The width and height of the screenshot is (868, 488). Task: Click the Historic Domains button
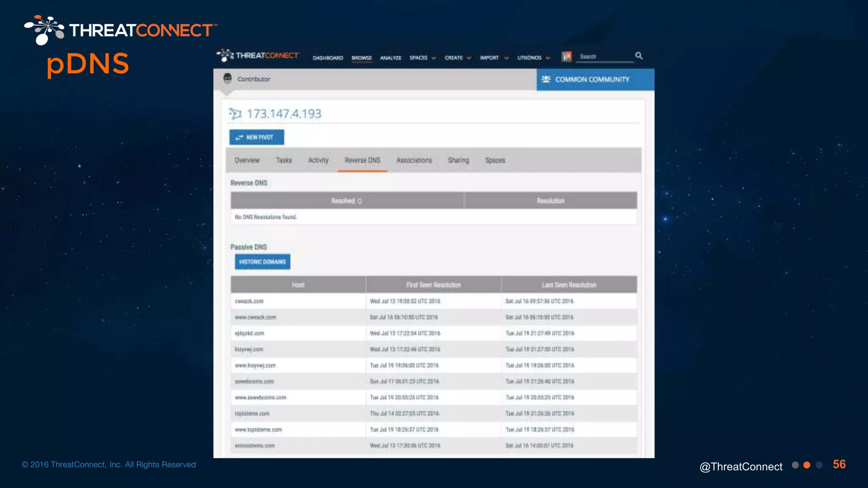coord(263,262)
